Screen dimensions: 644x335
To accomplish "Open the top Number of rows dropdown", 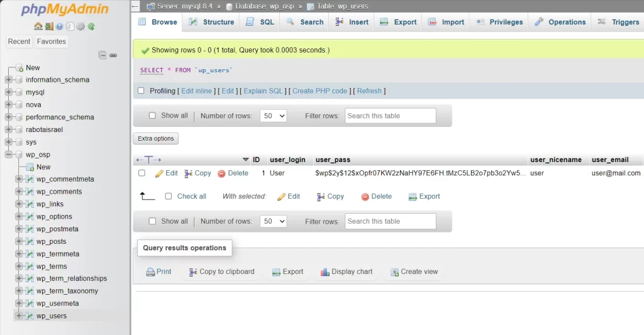I will tap(273, 116).
